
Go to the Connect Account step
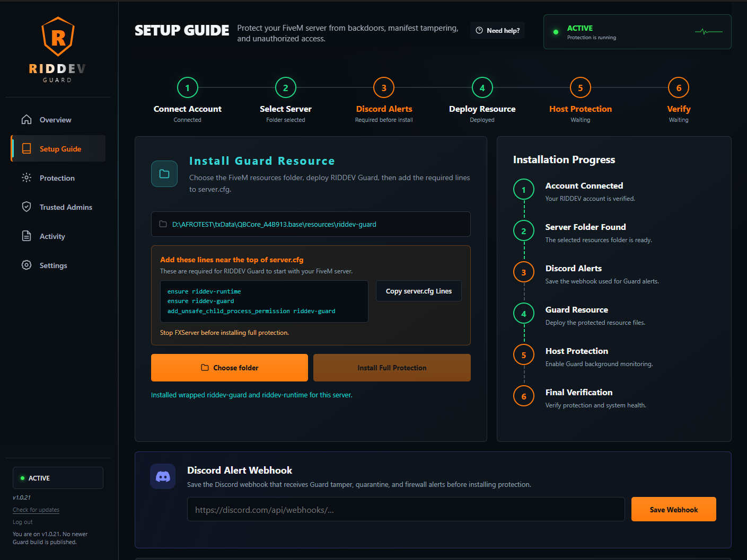coord(188,100)
